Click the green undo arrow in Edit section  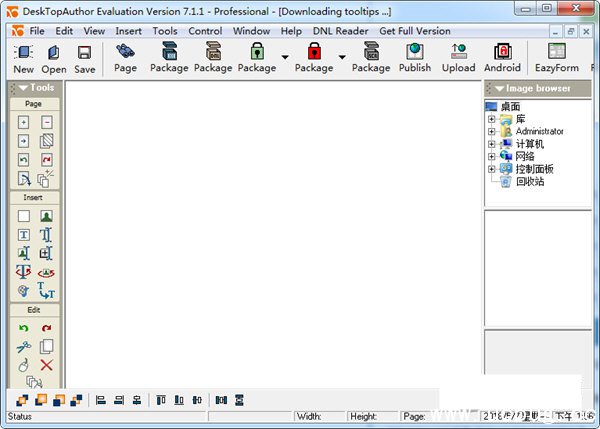click(x=24, y=328)
